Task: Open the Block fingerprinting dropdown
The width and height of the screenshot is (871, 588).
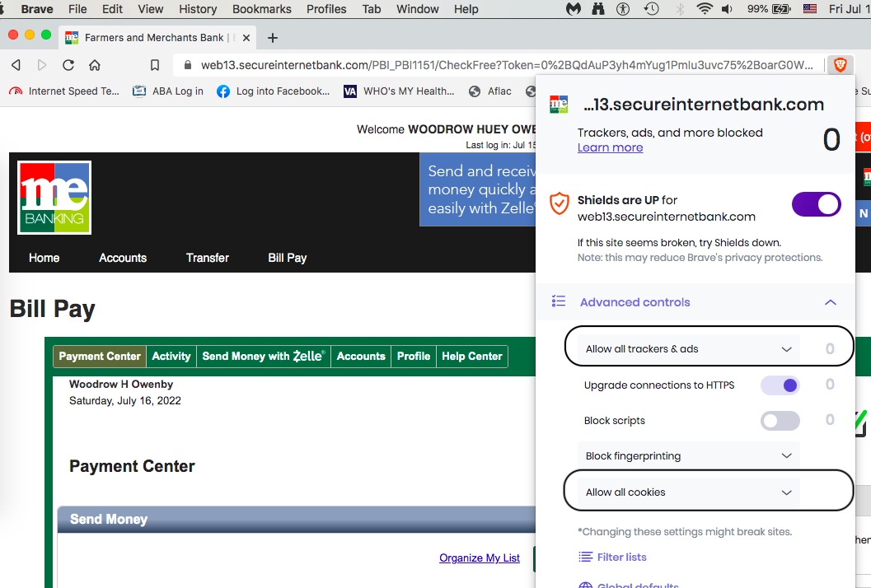Action: point(688,456)
